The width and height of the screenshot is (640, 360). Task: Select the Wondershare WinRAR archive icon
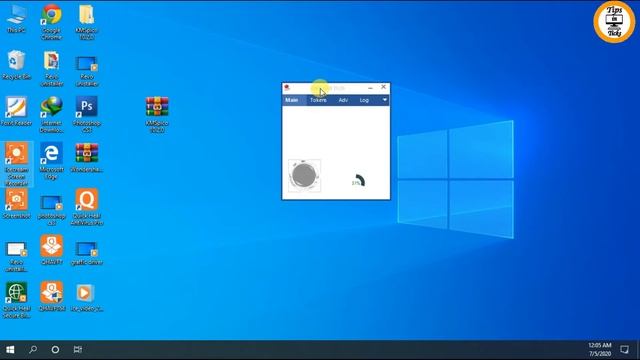point(87,158)
